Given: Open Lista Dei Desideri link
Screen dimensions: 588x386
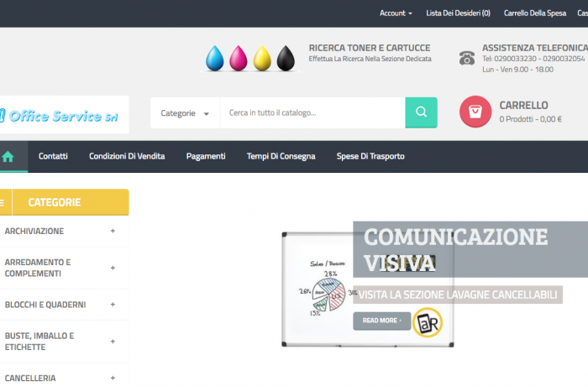Looking at the screenshot, I should coord(458,13).
